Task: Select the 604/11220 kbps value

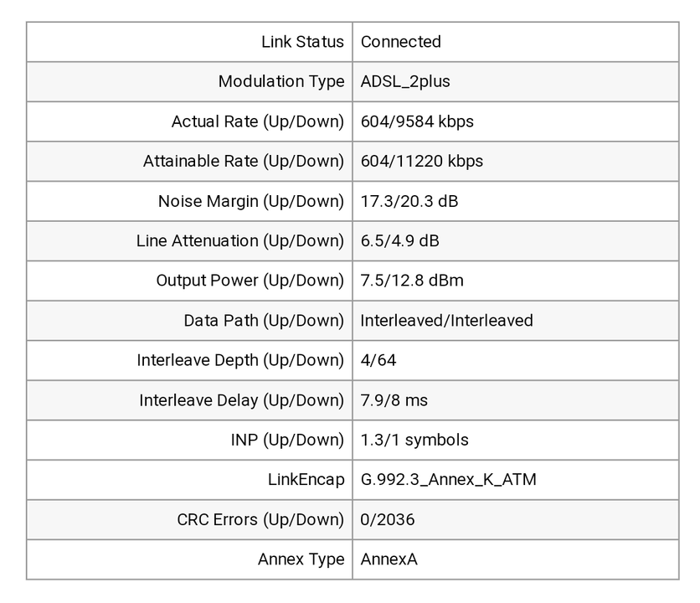Action: point(421,162)
